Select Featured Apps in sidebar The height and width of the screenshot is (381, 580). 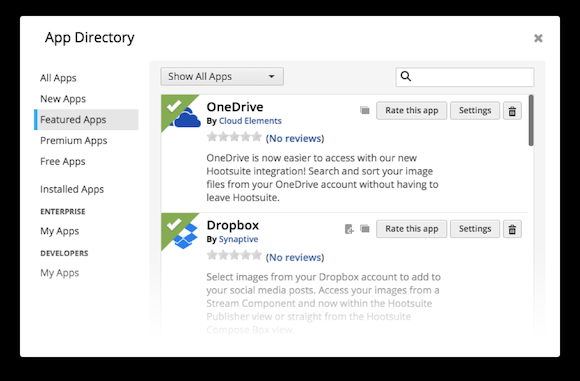(x=86, y=119)
